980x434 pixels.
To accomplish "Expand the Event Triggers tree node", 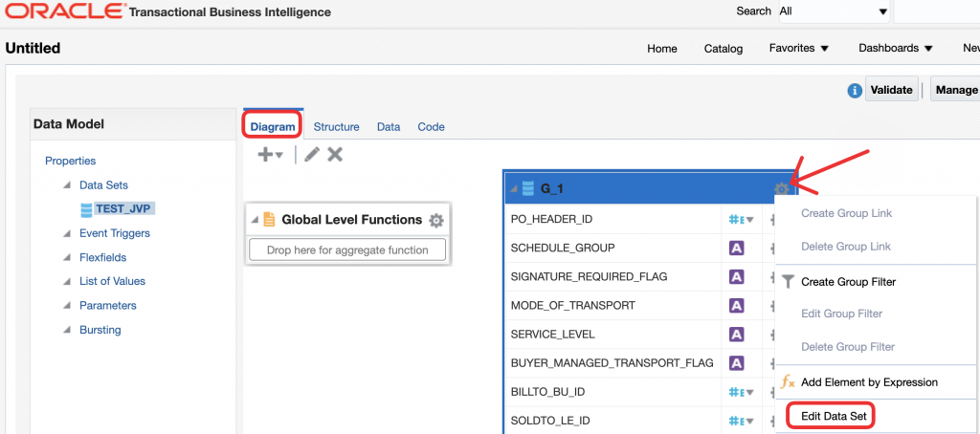I will [x=67, y=233].
